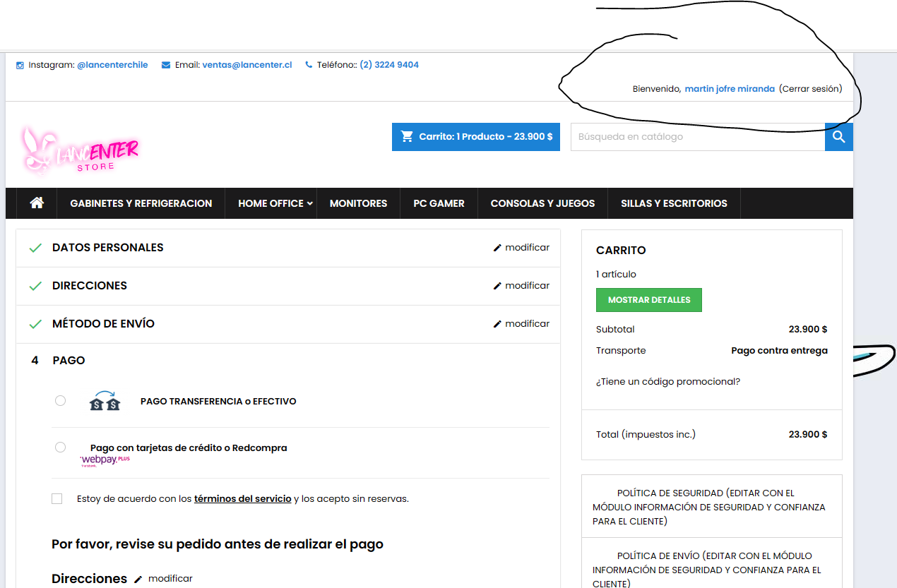
Task: Click pencil icon beside Direcciones step modificar
Action: point(497,286)
